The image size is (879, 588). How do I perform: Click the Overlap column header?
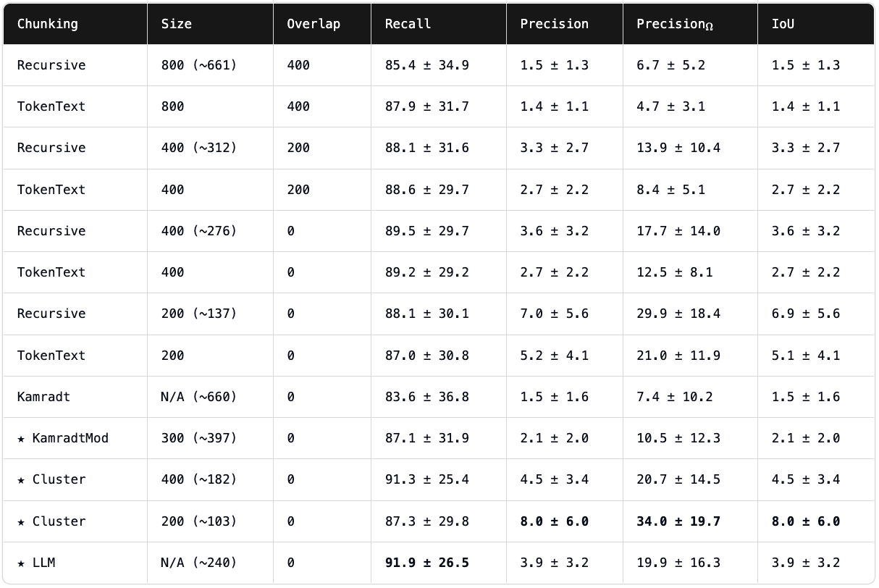(313, 24)
